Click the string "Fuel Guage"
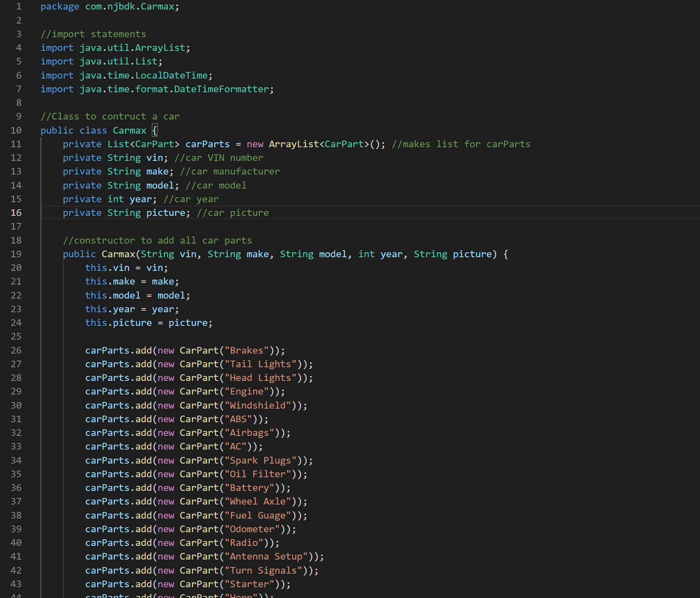The image size is (700, 598). pyautogui.click(x=258, y=515)
